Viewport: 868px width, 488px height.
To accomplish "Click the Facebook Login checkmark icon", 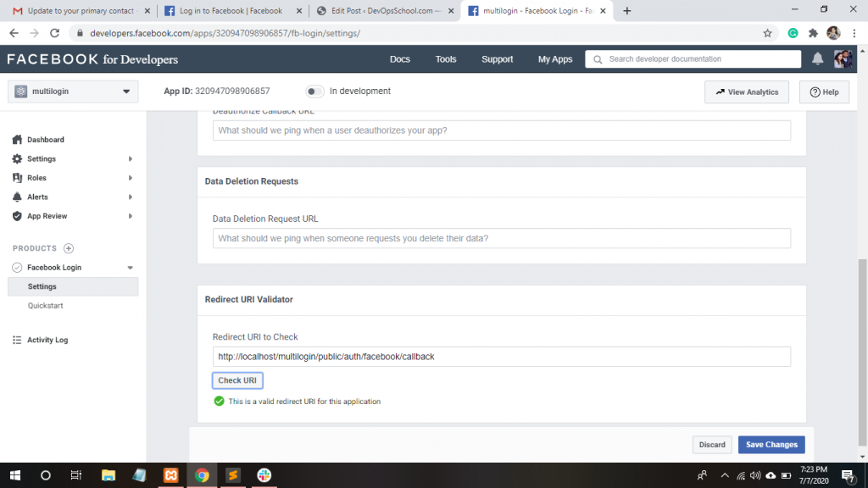I will point(17,267).
